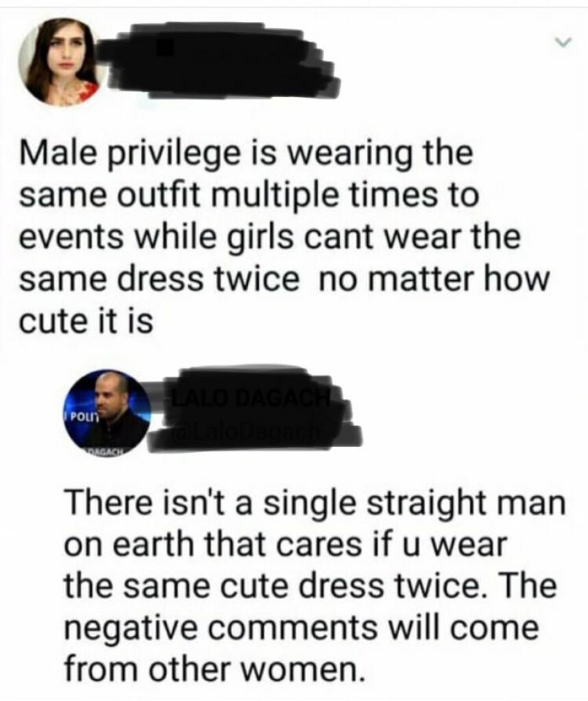Click the words "cute it is" in the tweet
The width and height of the screenshot is (588, 701).
point(86,320)
